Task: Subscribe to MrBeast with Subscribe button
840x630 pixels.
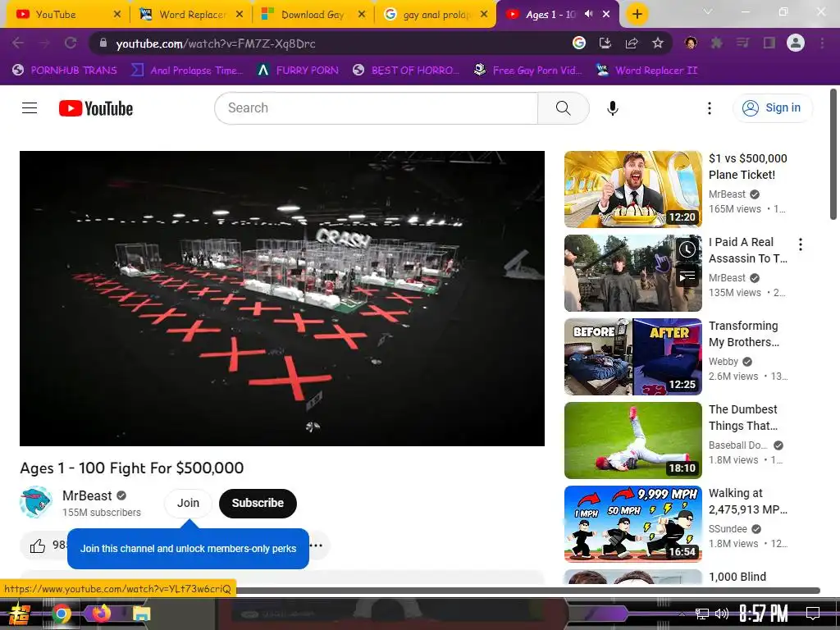Action: tap(258, 503)
